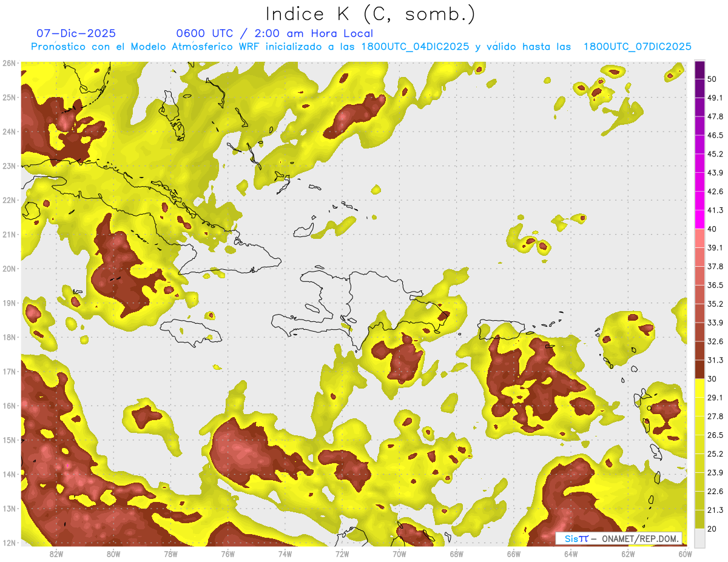Click the latitude axis label "21N"
The width and height of the screenshot is (728, 562).
pos(8,234)
